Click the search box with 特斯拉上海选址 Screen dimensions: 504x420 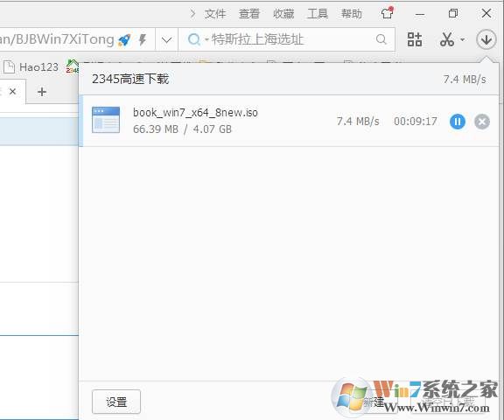click(286, 39)
